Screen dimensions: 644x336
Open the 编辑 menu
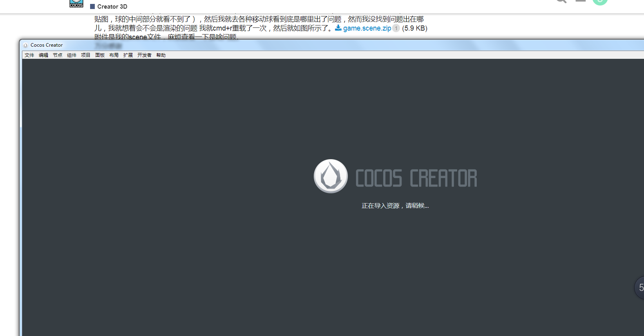pyautogui.click(x=43, y=55)
